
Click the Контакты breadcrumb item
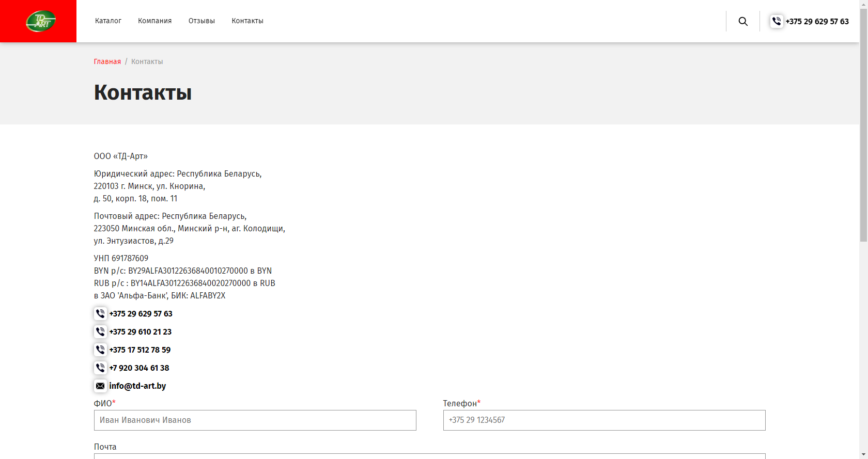tap(147, 61)
